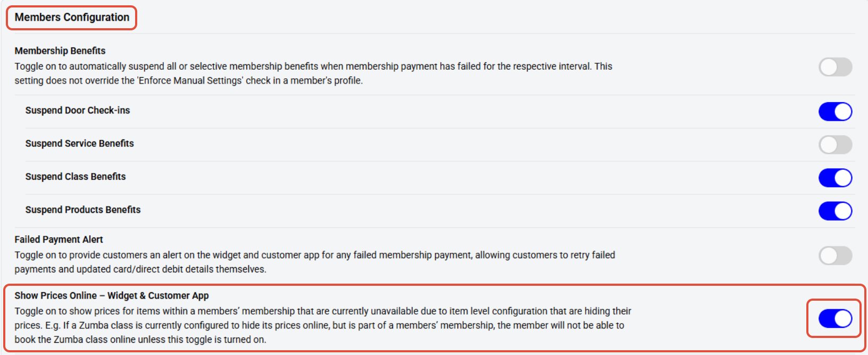Viewport: 868px width, 355px height.
Task: Click the 'Enforce Manual Settings' quoted text
Action: 190,81
